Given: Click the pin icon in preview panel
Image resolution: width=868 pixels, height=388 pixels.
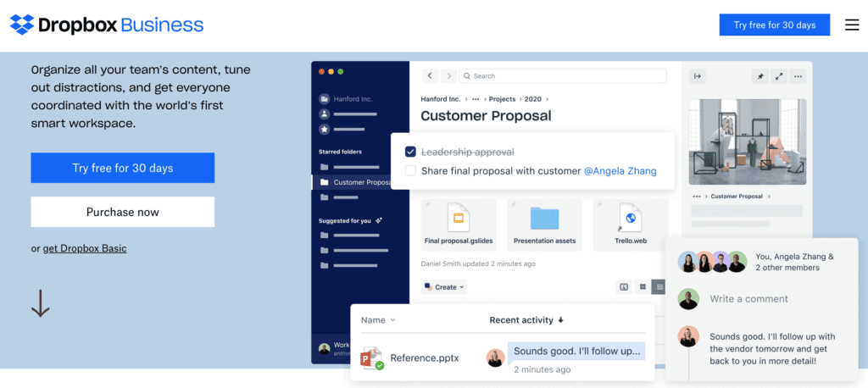Looking at the screenshot, I should [x=760, y=76].
